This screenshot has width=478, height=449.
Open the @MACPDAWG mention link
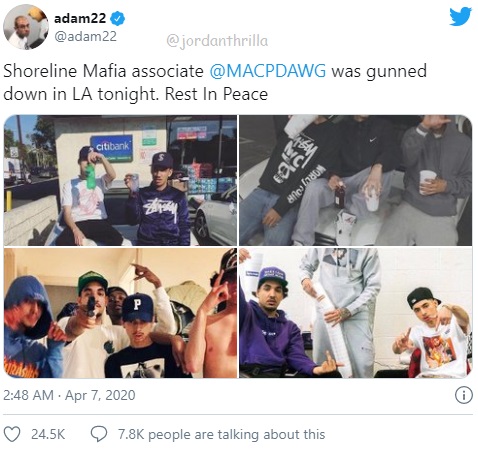268,71
